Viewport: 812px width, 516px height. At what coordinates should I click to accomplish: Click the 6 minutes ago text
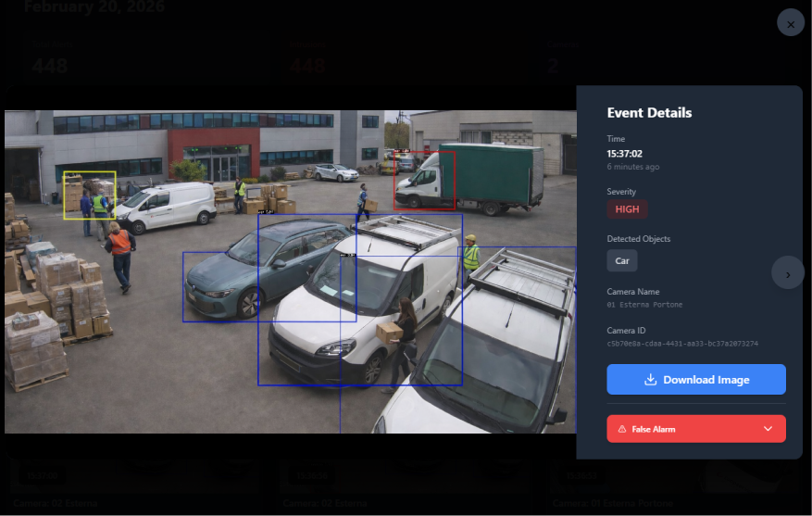tap(632, 167)
